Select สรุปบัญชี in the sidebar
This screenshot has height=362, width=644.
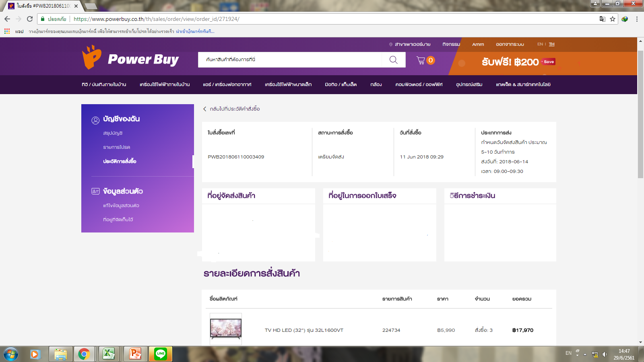(x=113, y=133)
